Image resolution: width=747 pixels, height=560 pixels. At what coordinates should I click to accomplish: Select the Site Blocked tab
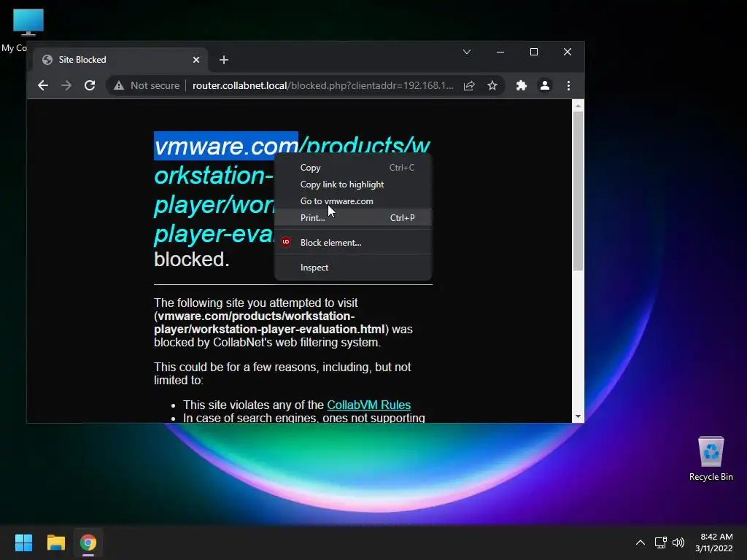pyautogui.click(x=120, y=60)
